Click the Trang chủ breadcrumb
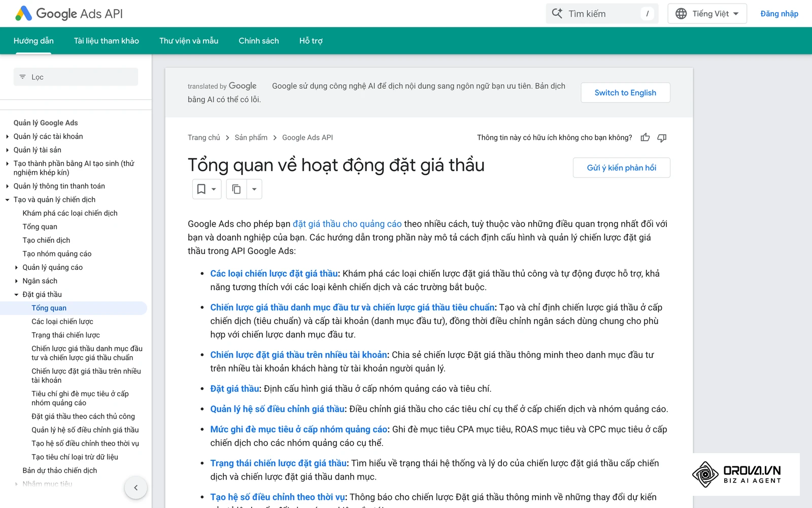The width and height of the screenshot is (812, 508). coord(204,138)
